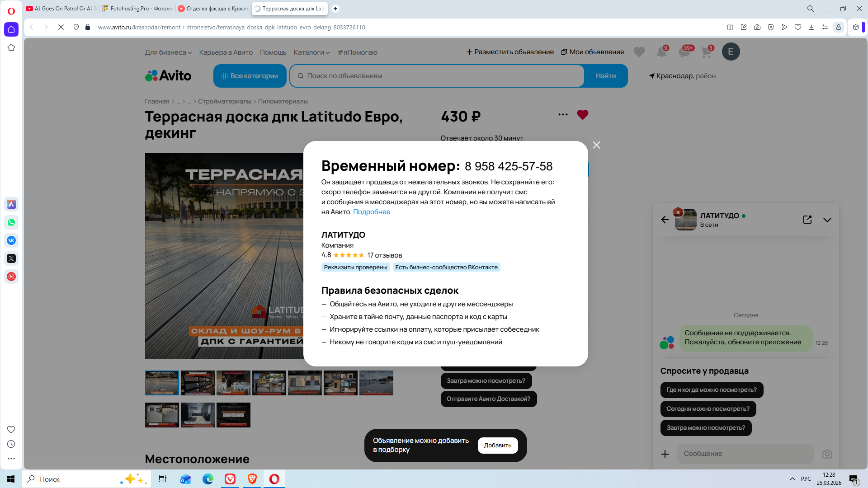Click the plus attachment icon in chat

(x=665, y=454)
